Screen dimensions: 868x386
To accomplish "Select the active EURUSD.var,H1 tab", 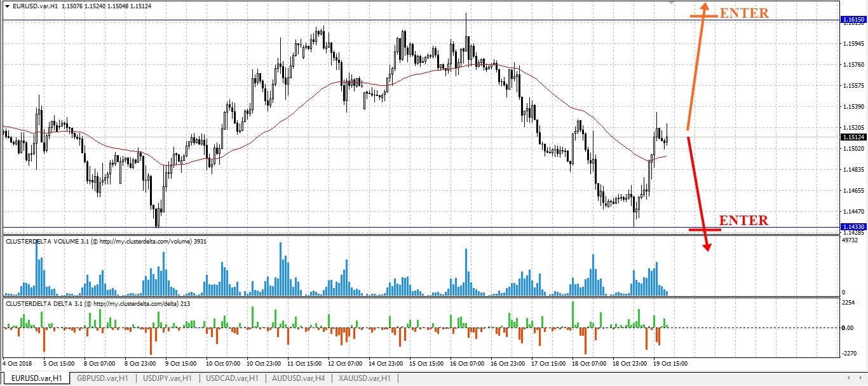I will 37,378.
